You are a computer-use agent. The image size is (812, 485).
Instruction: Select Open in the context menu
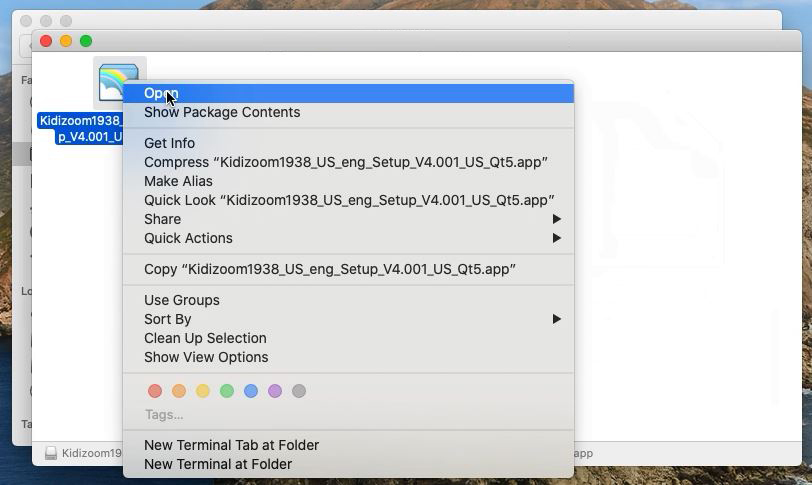pyautogui.click(x=161, y=93)
